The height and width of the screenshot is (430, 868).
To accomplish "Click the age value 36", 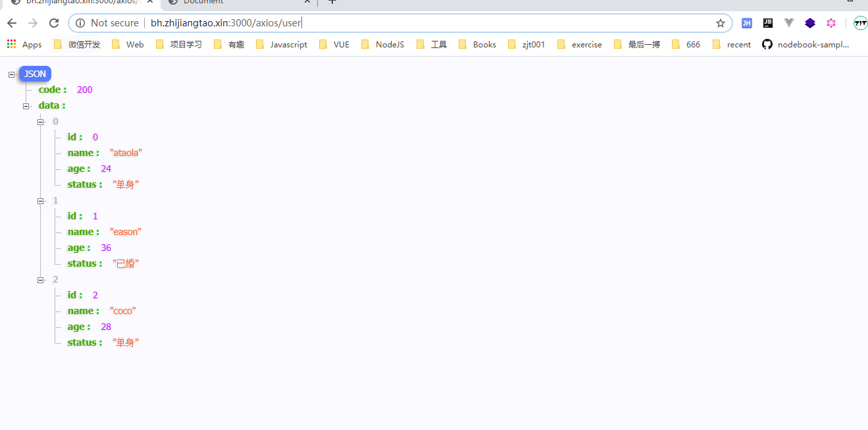I will (x=106, y=248).
